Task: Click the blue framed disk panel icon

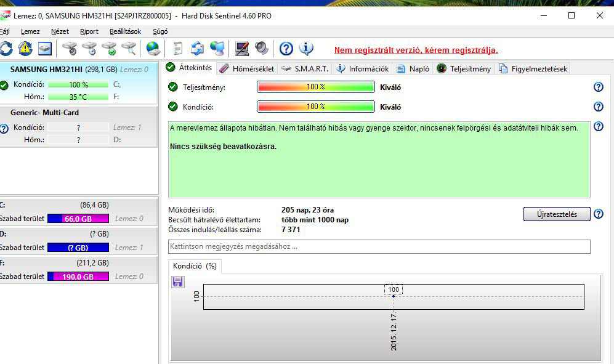Action: point(44,49)
